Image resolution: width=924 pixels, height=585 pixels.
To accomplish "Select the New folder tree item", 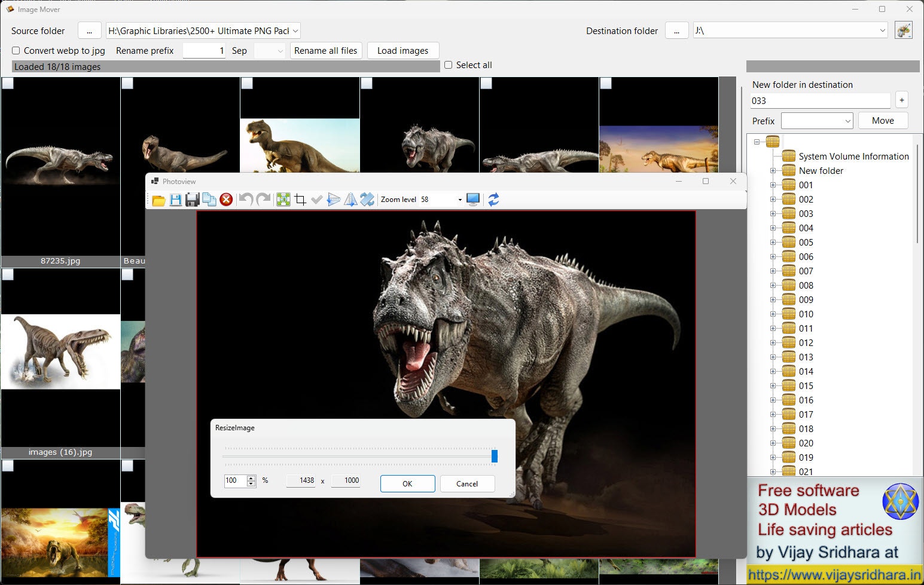I will click(x=821, y=171).
